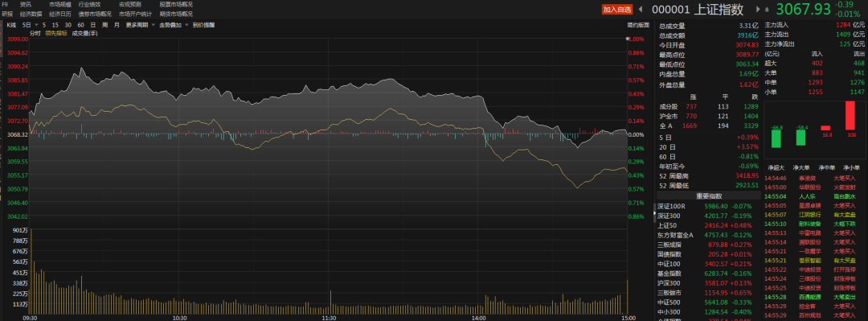The width and height of the screenshot is (868, 321).
Task: Open 市场规模 menu item
Action: pos(60,5)
